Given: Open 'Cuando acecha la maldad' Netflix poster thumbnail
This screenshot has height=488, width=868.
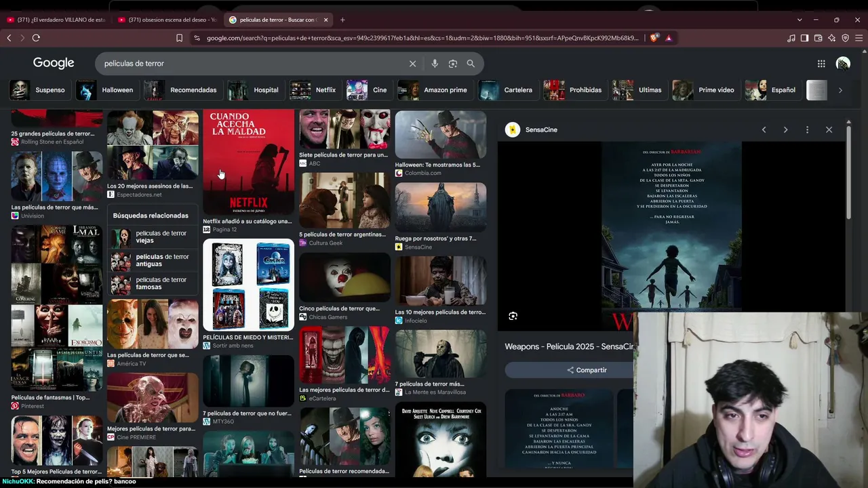Looking at the screenshot, I should (249, 163).
